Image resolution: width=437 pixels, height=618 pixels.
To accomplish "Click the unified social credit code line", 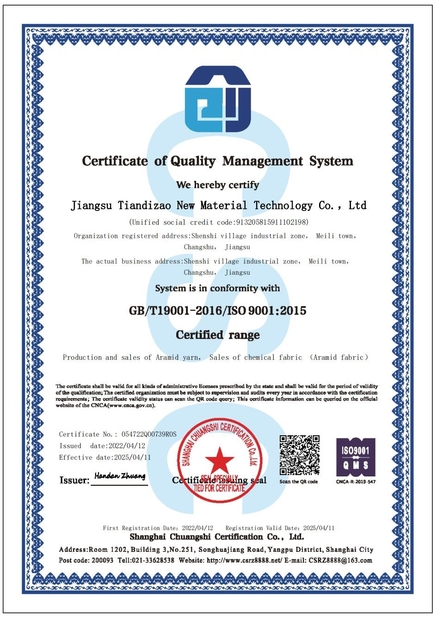I will point(219,222).
